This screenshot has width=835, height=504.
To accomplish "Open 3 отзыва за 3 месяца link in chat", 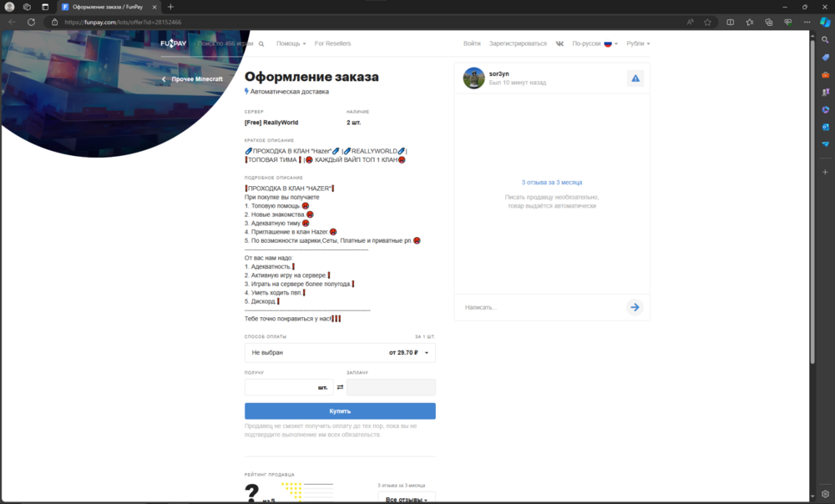I will (x=552, y=183).
